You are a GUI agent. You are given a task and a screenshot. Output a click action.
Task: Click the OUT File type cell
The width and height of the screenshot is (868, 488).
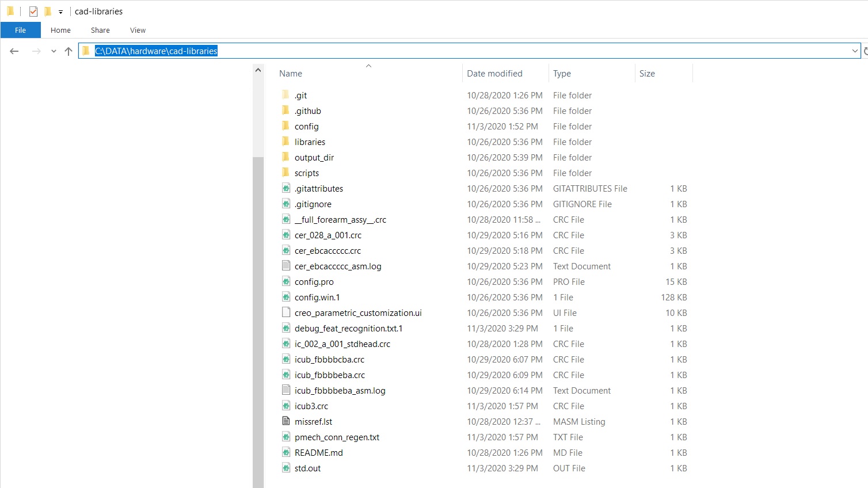coord(569,468)
